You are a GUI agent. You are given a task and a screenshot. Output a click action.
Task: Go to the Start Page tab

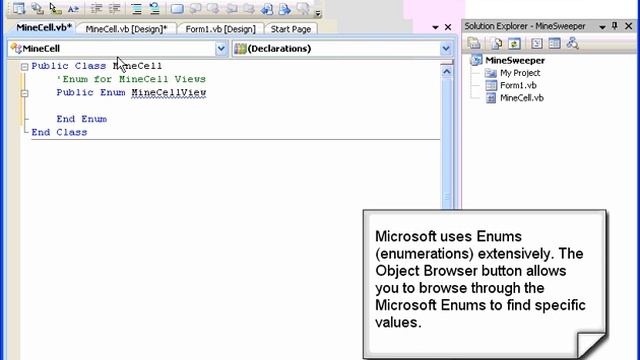tap(291, 29)
